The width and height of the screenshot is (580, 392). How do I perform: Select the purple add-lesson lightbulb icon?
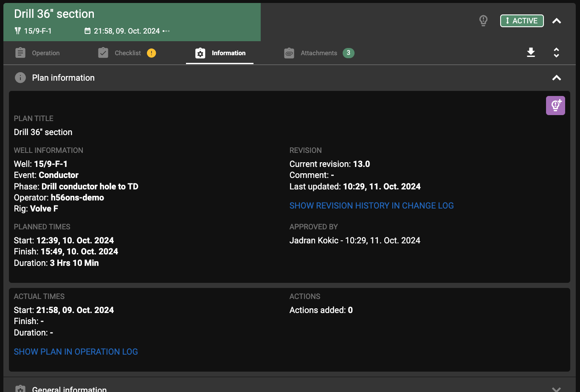555,105
